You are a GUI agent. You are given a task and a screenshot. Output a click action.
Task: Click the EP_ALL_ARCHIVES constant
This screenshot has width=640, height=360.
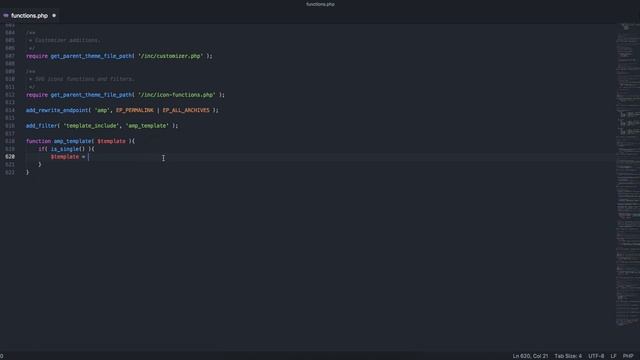pyautogui.click(x=186, y=110)
